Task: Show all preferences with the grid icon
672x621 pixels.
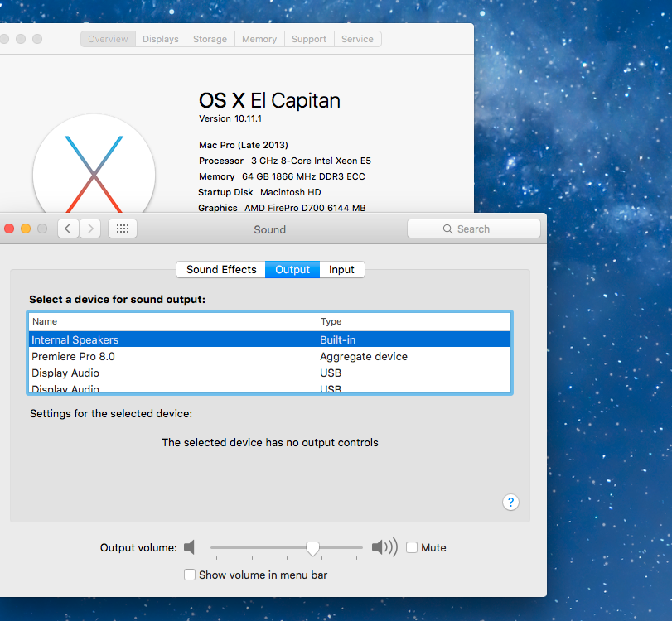Action: pyautogui.click(x=123, y=229)
